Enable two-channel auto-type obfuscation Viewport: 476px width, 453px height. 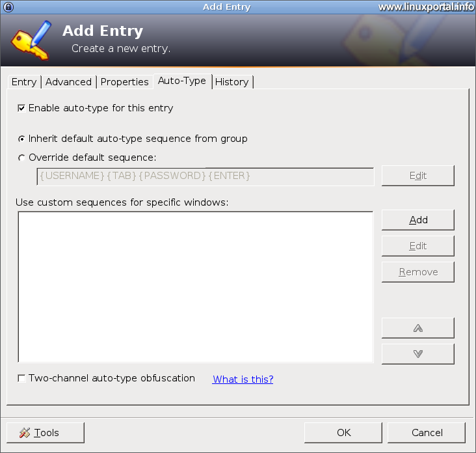pyautogui.click(x=21, y=378)
